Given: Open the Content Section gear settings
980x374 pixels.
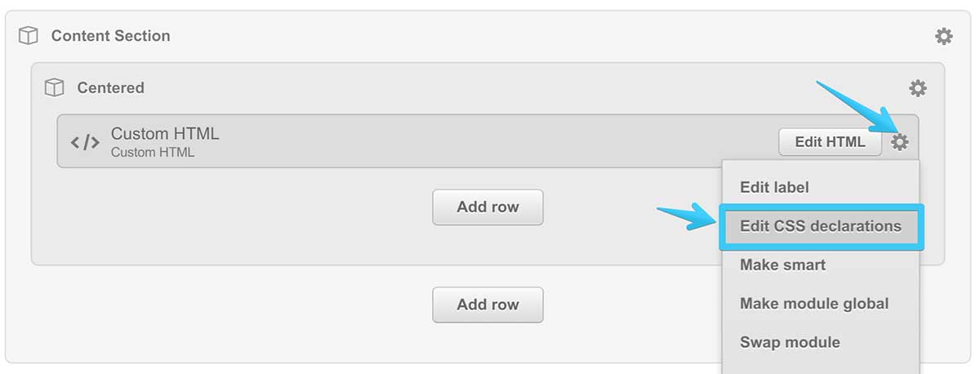Looking at the screenshot, I should pos(943,36).
